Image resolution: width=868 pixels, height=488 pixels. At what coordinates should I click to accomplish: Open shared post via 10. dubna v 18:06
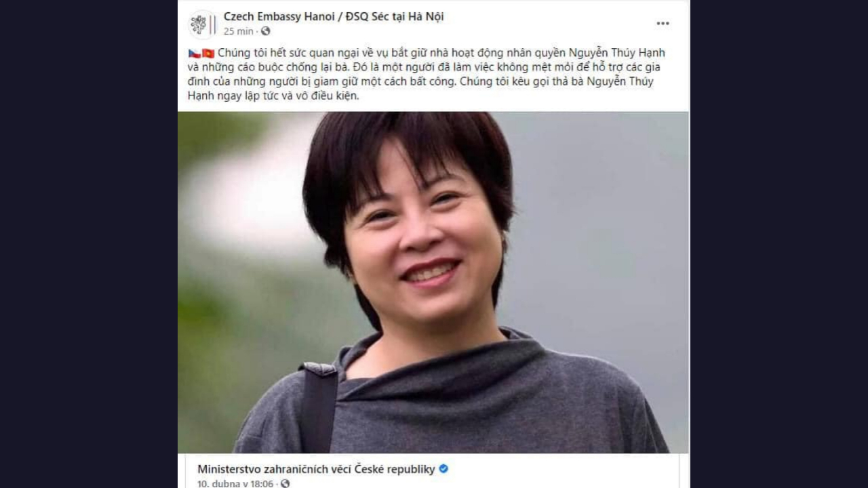point(235,483)
